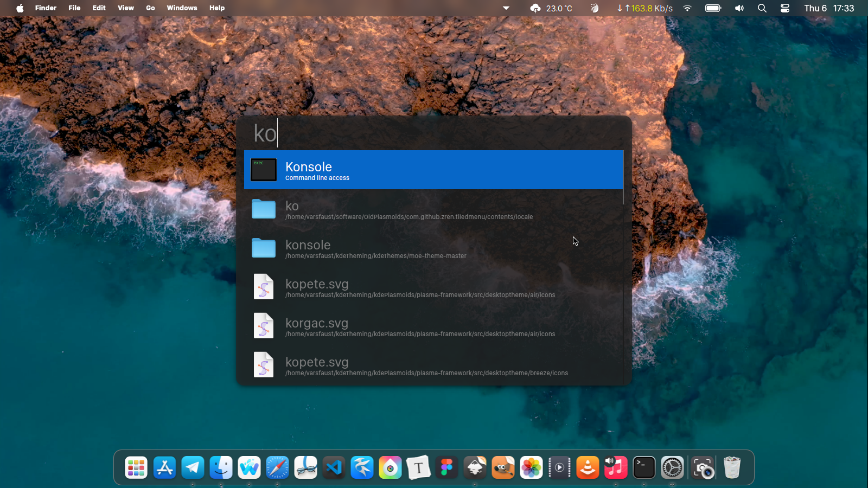Open the Launchpad app grid in dock

tap(136, 467)
